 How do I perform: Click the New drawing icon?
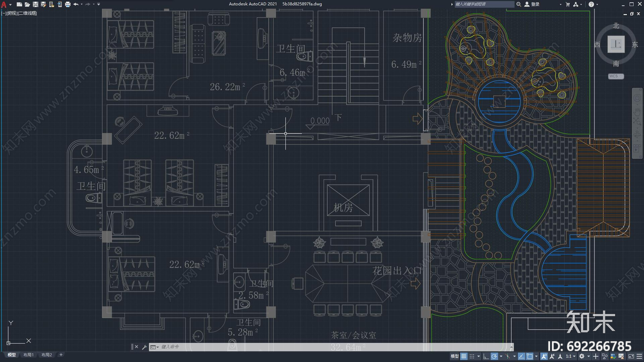tap(19, 4)
